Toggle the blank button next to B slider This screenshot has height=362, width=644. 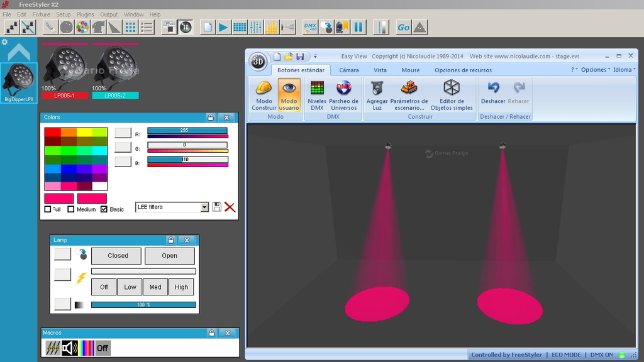pos(123,162)
